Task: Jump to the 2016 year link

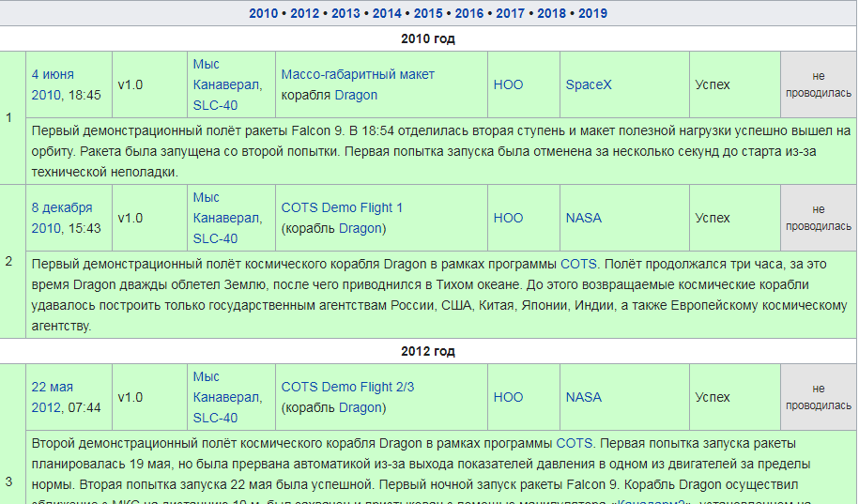Action: pos(469,13)
